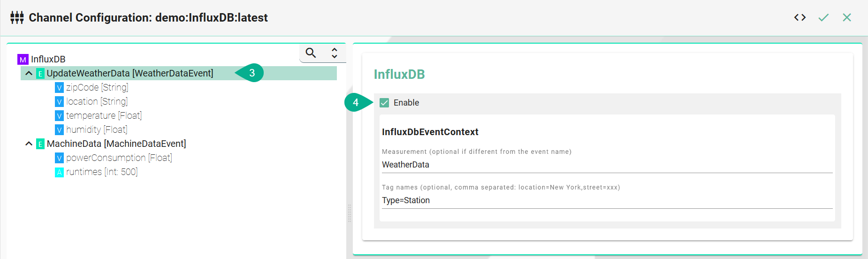Click the panel splitter drag handle
Viewport: 868px width, 259px height.
[x=349, y=213]
